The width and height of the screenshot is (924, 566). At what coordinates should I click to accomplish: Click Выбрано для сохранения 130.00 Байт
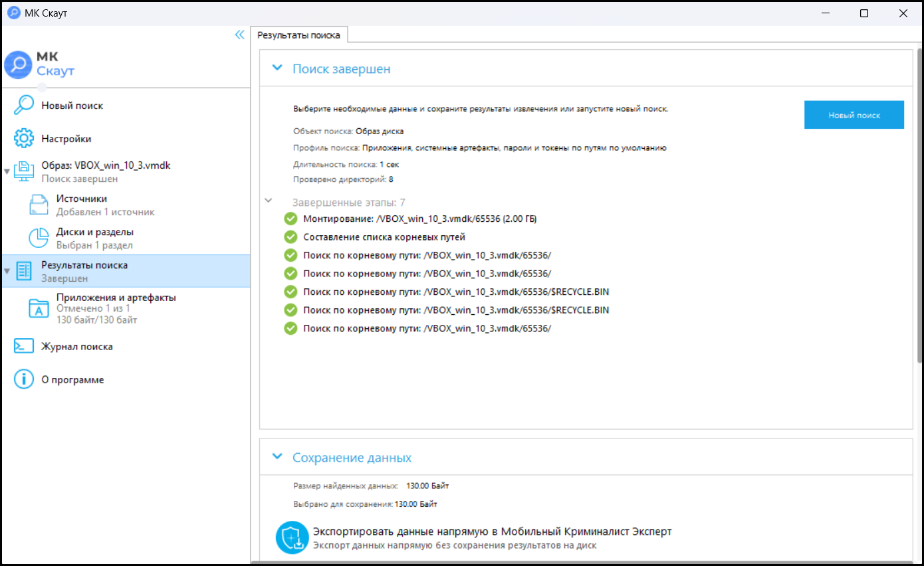365,504
